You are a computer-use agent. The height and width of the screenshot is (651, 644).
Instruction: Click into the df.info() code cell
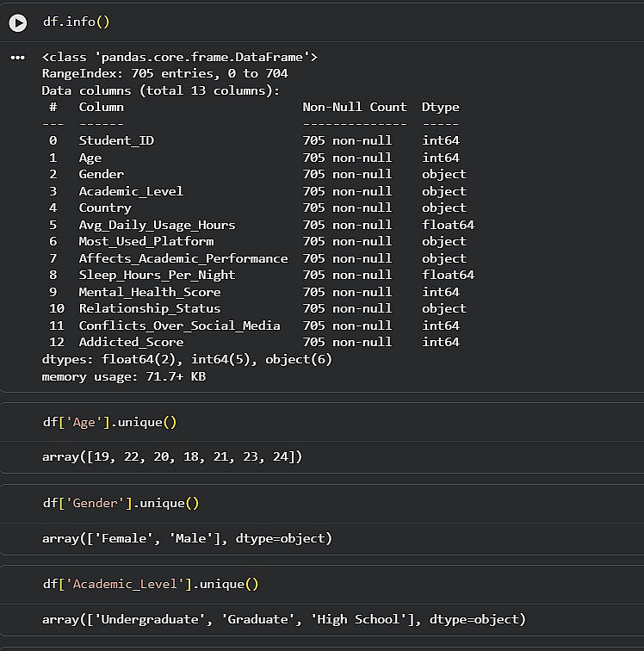pos(76,22)
